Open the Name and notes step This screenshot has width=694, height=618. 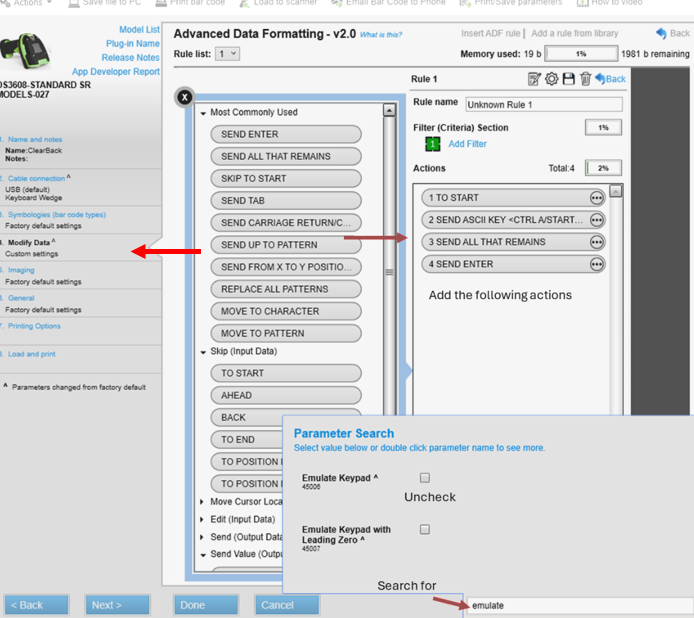35,139
